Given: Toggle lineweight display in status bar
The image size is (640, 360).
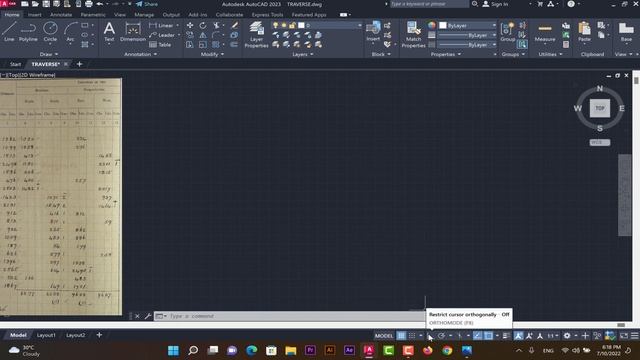Looking at the screenshot, I should point(506,336).
